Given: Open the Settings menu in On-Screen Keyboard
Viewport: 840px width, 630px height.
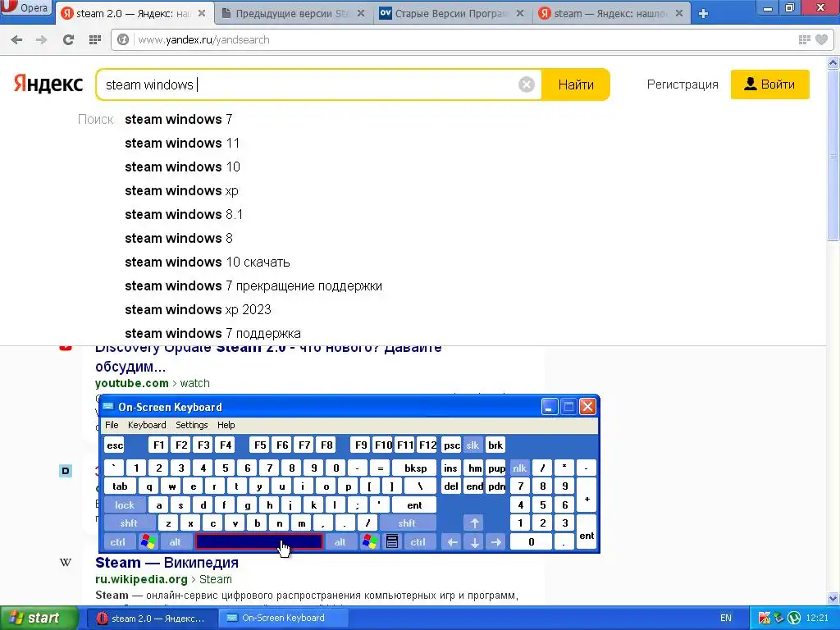Looking at the screenshot, I should point(192,425).
